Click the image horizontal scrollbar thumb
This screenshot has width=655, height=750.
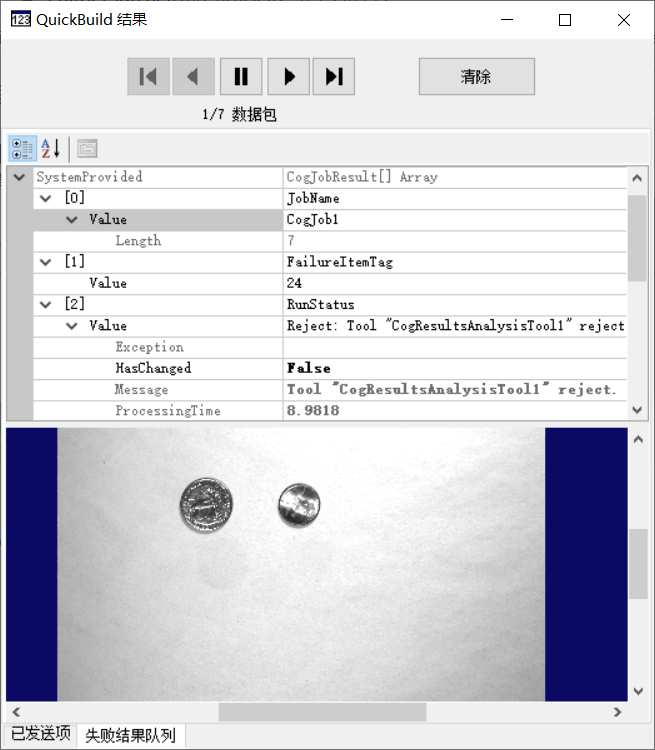[x=322, y=712]
